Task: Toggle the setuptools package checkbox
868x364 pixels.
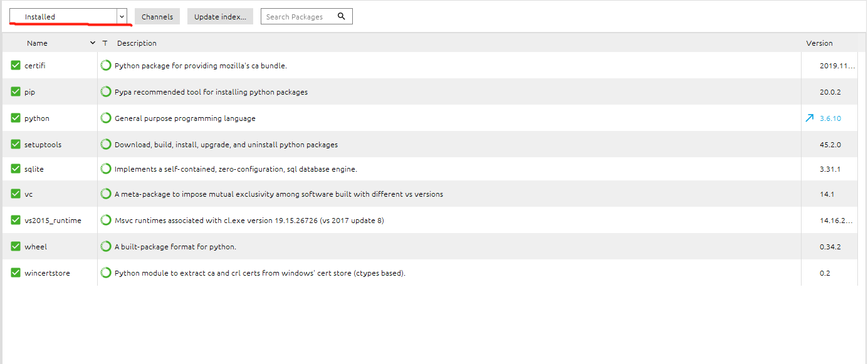Action: [16, 144]
